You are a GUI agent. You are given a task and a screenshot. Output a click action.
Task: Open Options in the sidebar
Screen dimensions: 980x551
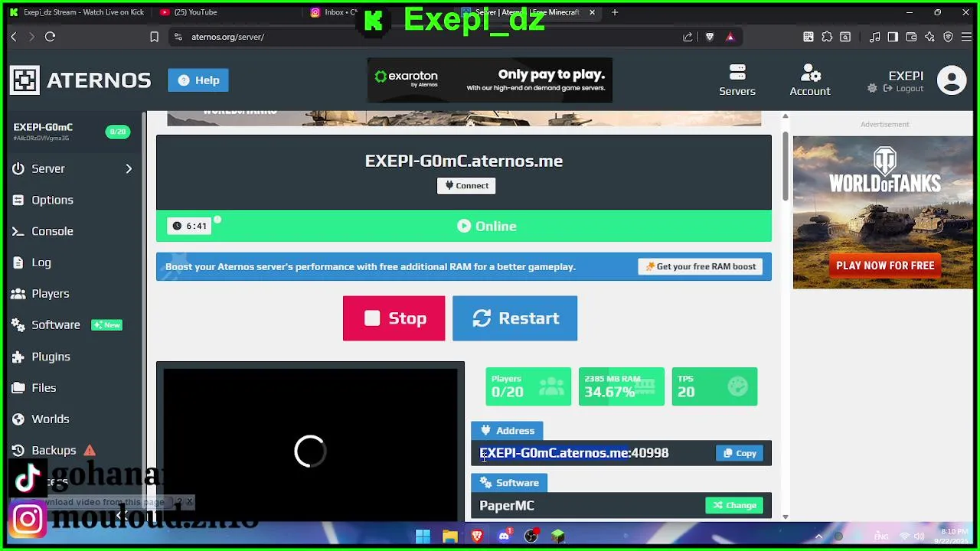(x=52, y=200)
